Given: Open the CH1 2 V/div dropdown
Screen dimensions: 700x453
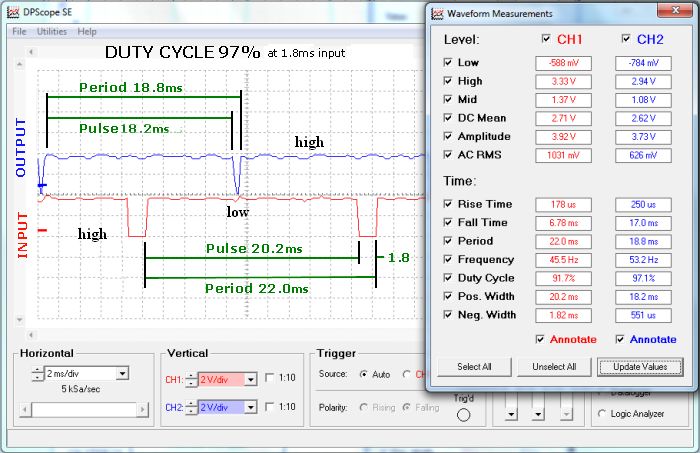Looking at the screenshot, I should [x=251, y=380].
